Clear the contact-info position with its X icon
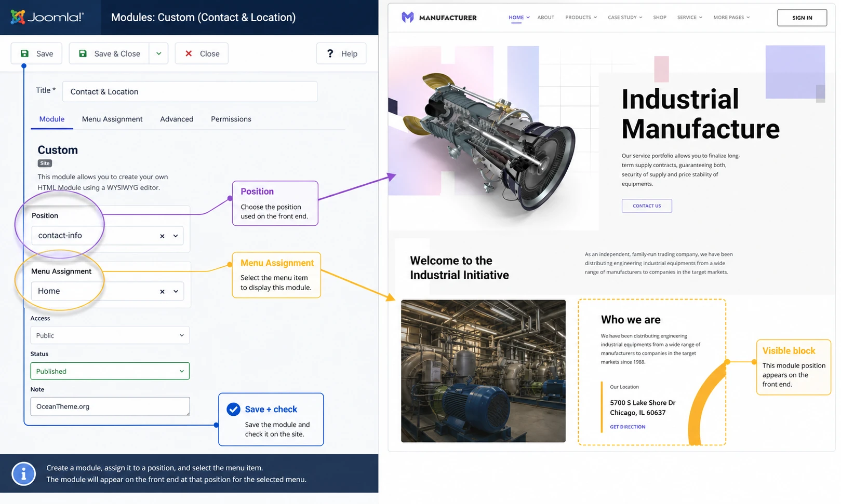Viewport: 841px width, 504px height. pyautogui.click(x=162, y=236)
